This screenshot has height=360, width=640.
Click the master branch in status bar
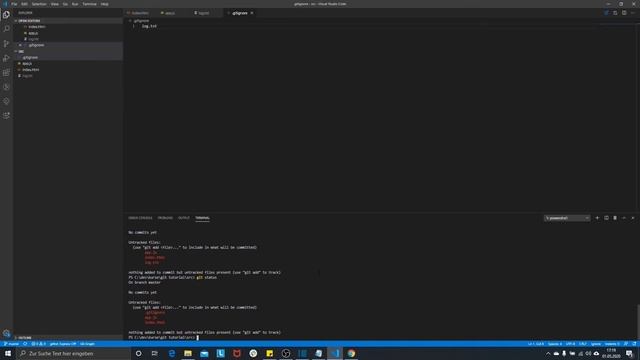(x=11, y=344)
